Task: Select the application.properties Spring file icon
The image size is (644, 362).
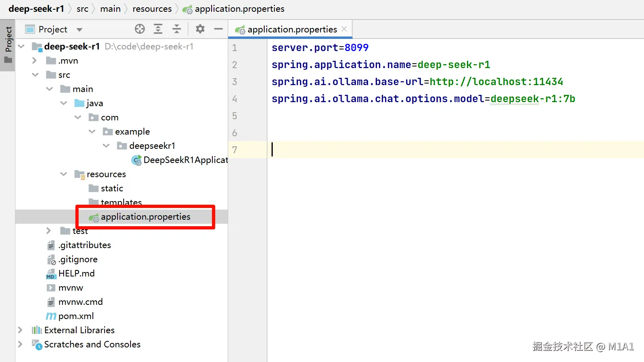Action: click(x=94, y=217)
